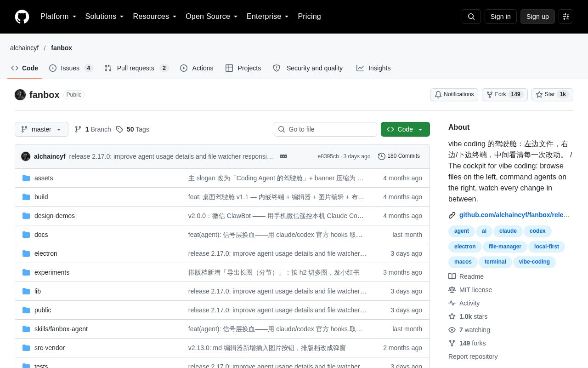Click the watching eye icon
This screenshot has width=588, height=368.
pyautogui.click(x=452, y=330)
